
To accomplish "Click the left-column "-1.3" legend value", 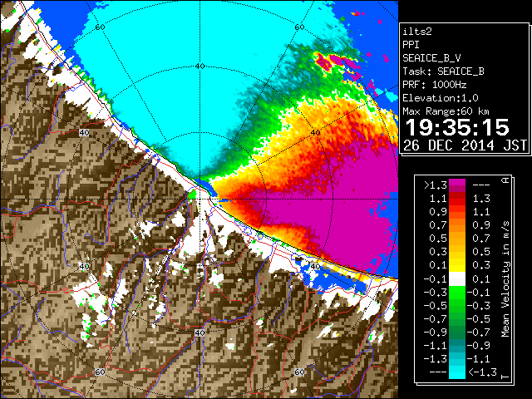I will (x=435, y=358).
